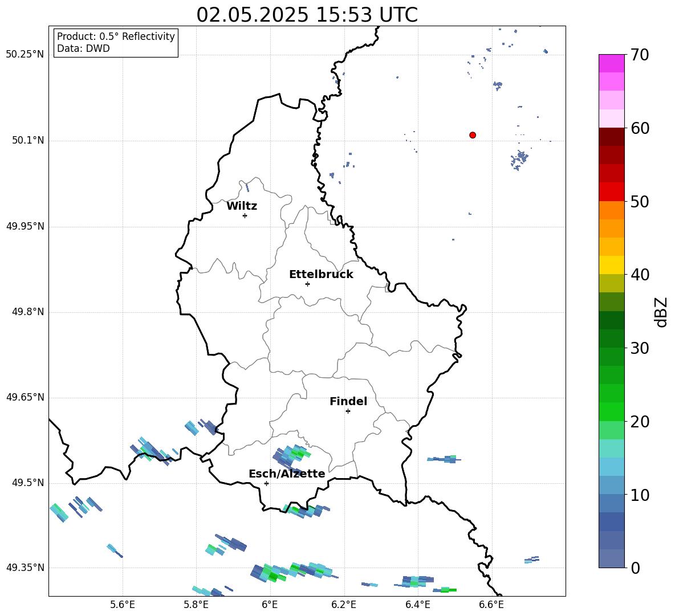Click the Esch/Alzette city label
The width and height of the screenshot is (675, 616).
point(287,474)
